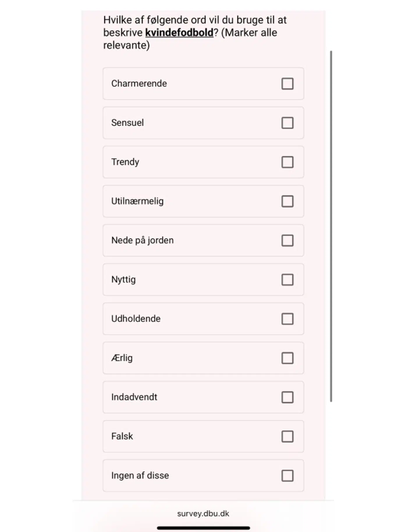Check the Falsk checkbox
This screenshot has height=532, width=419.
pos(287,436)
